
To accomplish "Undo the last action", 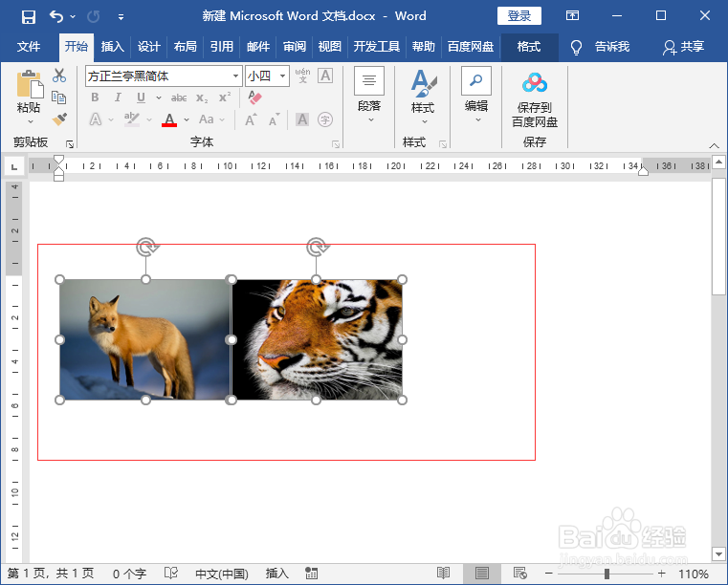I will click(56, 16).
